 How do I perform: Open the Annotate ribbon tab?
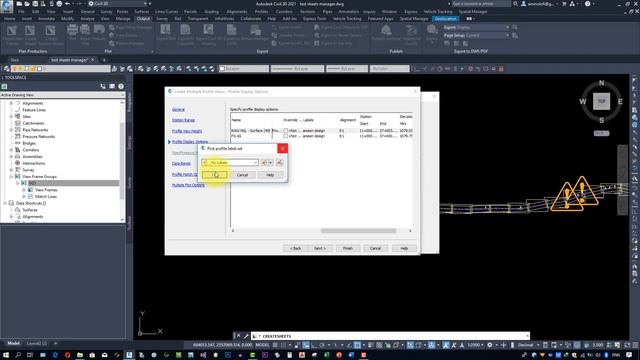46,19
